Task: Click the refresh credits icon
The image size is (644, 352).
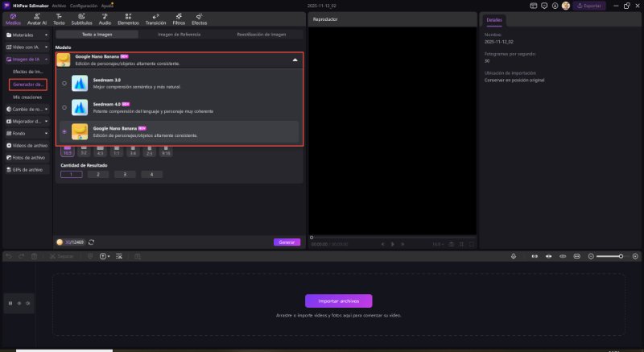Action: click(x=92, y=242)
